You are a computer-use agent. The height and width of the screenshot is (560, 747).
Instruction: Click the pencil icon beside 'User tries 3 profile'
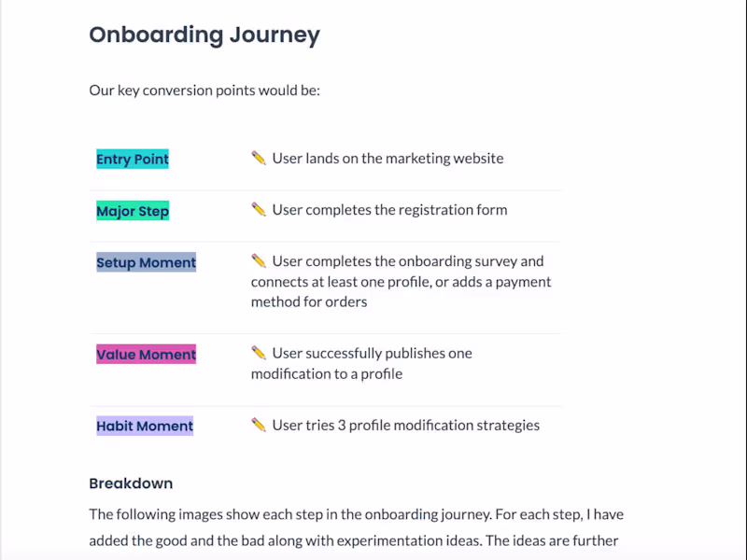click(259, 426)
